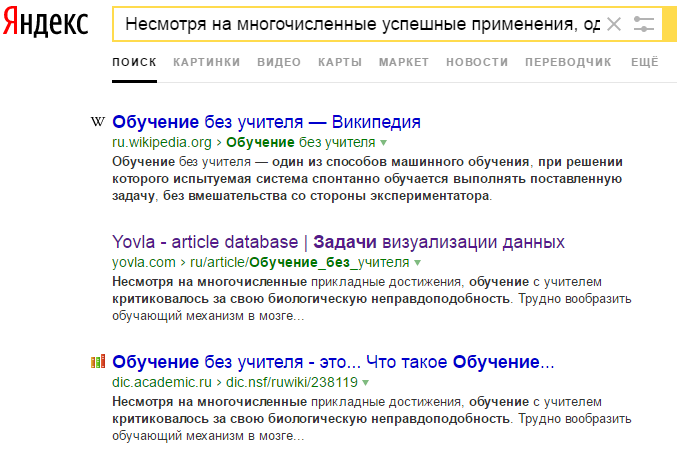Expand the Ещё menu
677x452 pixels.
tap(645, 62)
